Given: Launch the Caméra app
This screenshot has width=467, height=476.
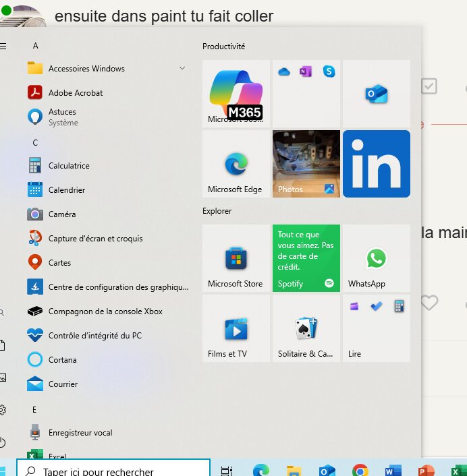Looking at the screenshot, I should click(x=108, y=214).
